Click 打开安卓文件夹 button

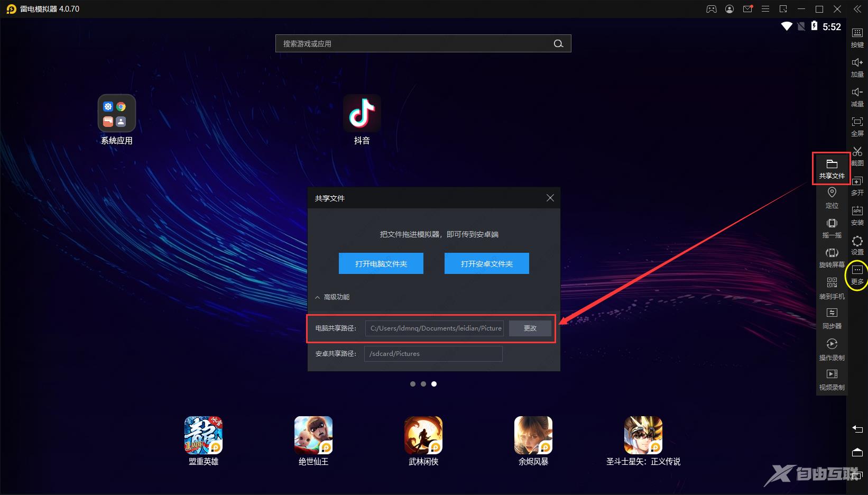[487, 263]
